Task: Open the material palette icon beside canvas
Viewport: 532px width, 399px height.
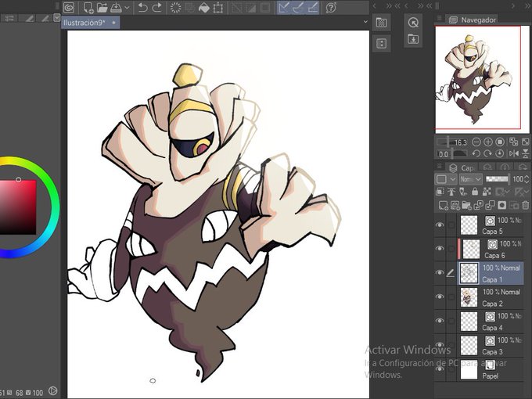Action: [381, 23]
